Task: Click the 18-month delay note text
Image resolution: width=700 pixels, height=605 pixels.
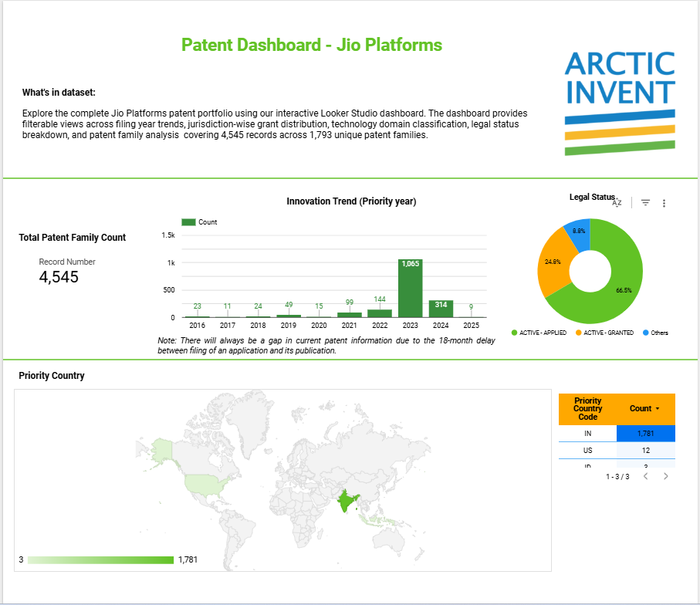Action: [326, 346]
